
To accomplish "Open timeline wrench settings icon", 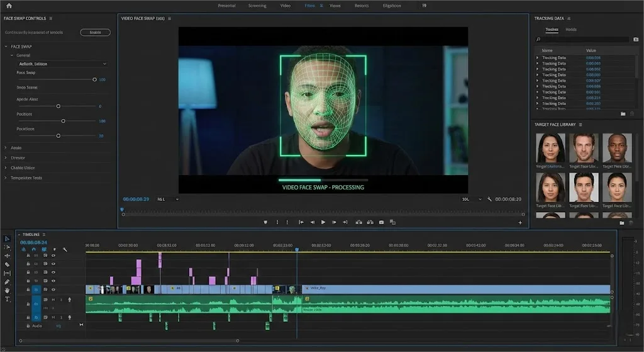I will point(65,249).
